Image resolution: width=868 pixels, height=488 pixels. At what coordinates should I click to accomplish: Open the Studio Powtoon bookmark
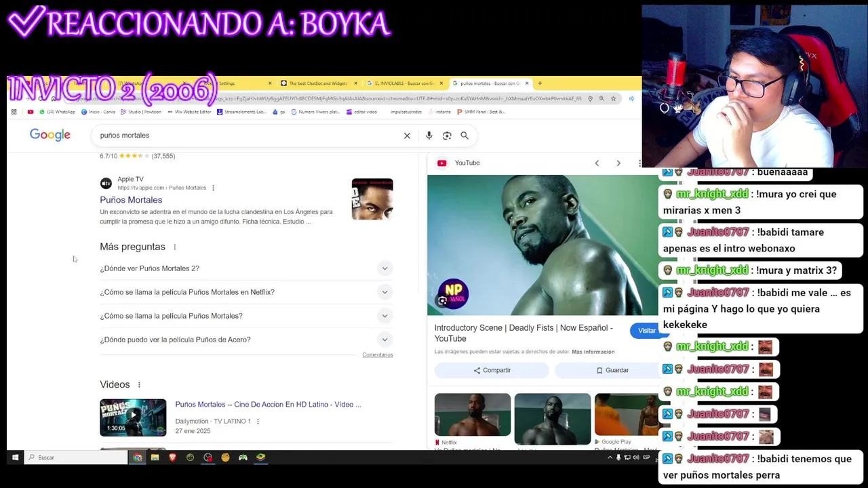tap(140, 112)
